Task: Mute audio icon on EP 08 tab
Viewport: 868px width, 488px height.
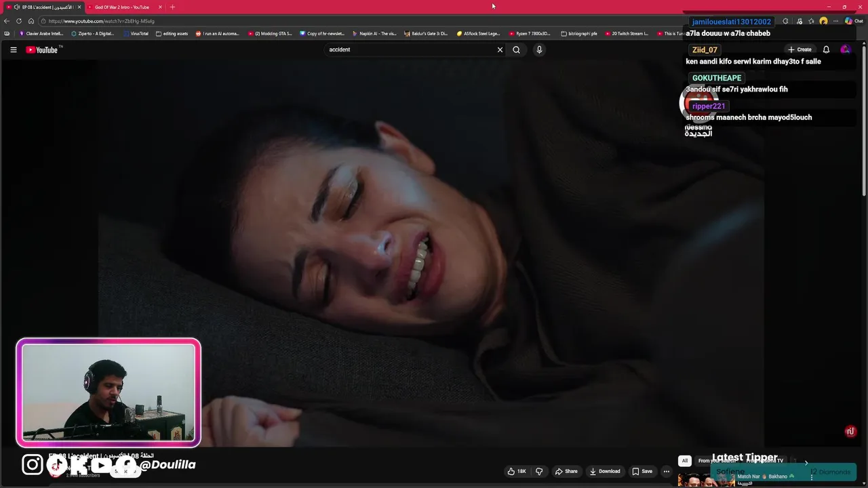Action: 16,7
